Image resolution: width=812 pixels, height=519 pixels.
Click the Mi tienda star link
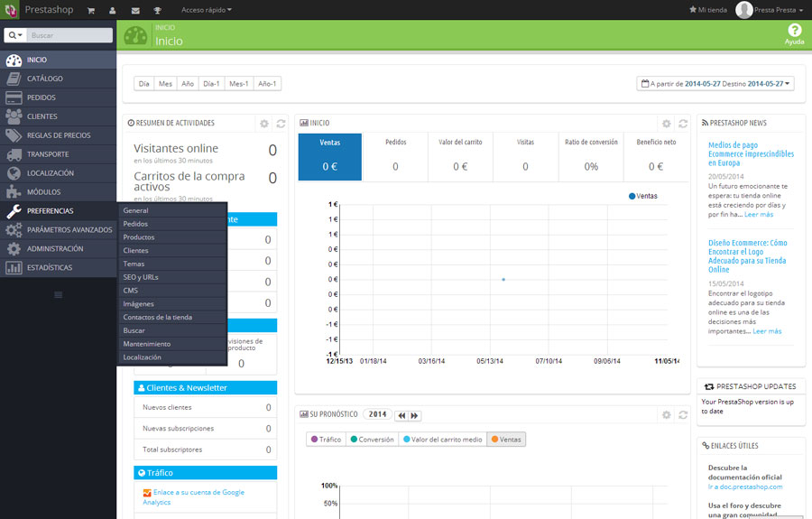click(x=708, y=10)
